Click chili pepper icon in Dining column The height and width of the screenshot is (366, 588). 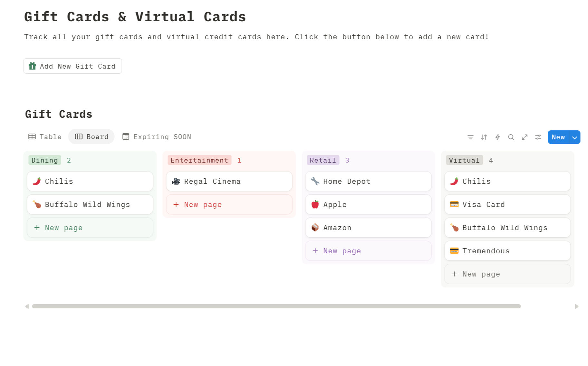[x=37, y=181]
